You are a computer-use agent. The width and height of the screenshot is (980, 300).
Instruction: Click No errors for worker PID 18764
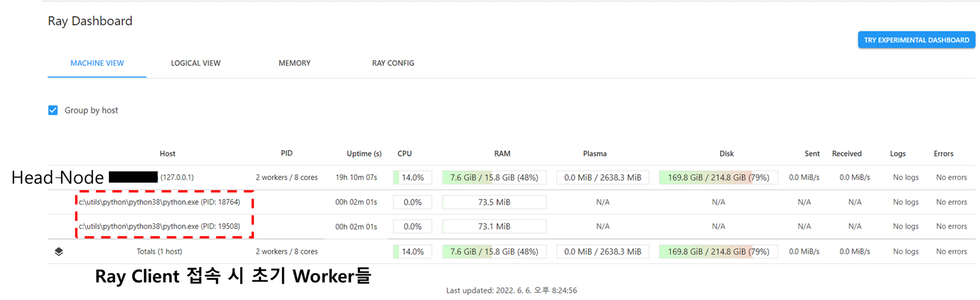(x=952, y=202)
